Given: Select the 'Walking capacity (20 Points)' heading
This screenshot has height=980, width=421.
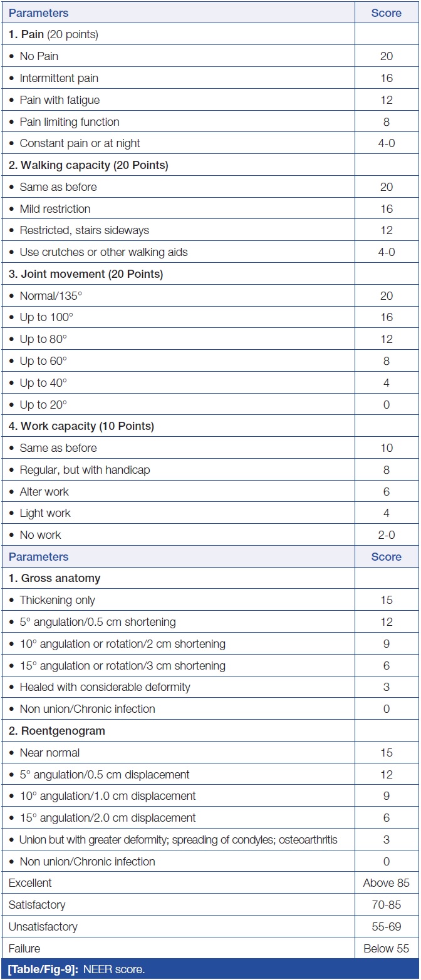Looking at the screenshot, I should click(88, 165).
